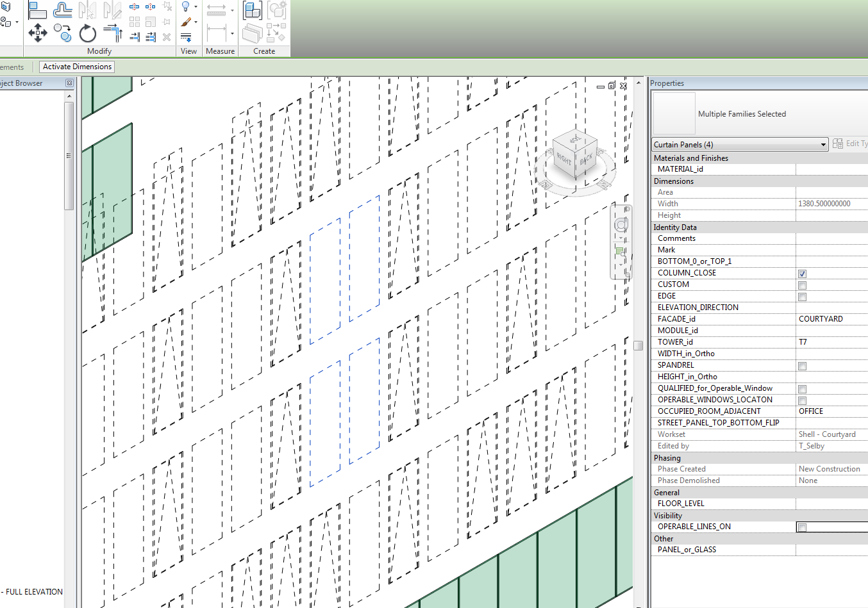This screenshot has height=608, width=868.
Task: Click the Activate Dimensions button
Action: (77, 67)
